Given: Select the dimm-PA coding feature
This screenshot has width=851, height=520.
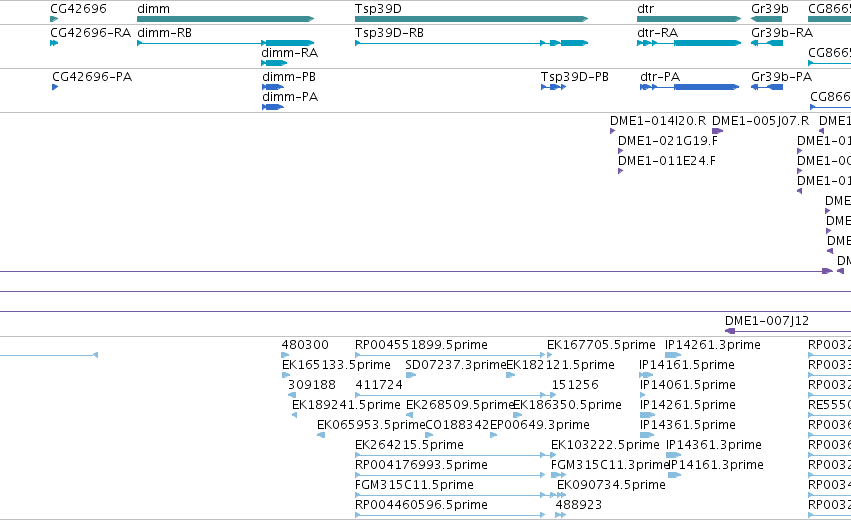Looking at the screenshot, I should coord(273,107).
